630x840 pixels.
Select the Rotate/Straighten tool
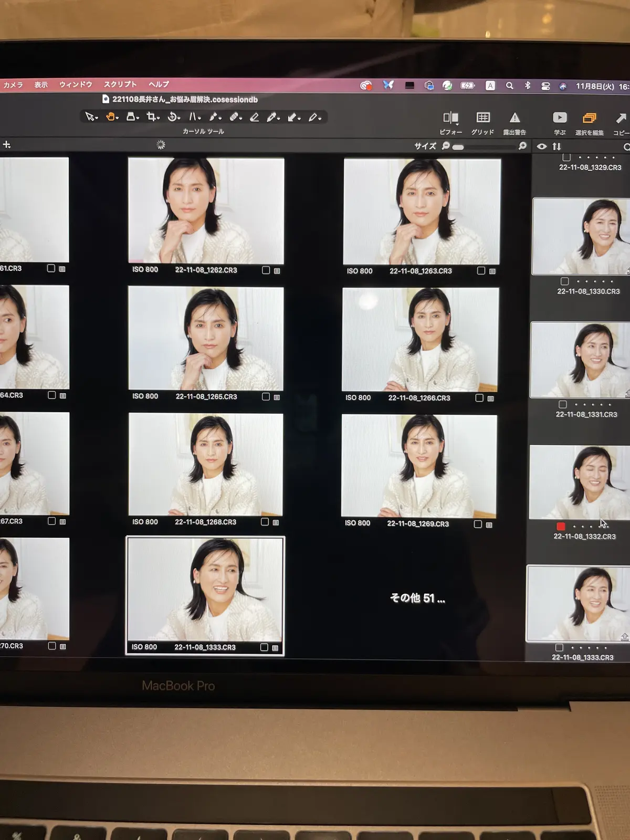(x=173, y=117)
